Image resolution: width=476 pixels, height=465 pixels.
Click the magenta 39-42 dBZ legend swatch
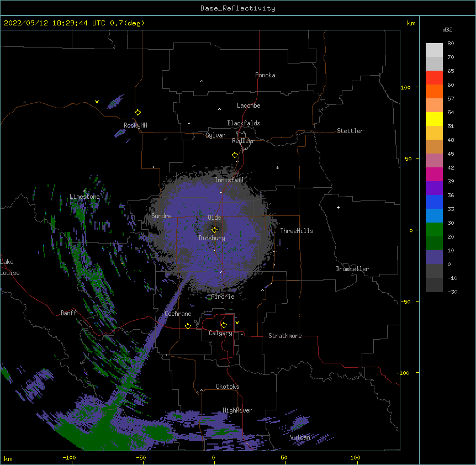[x=434, y=174]
